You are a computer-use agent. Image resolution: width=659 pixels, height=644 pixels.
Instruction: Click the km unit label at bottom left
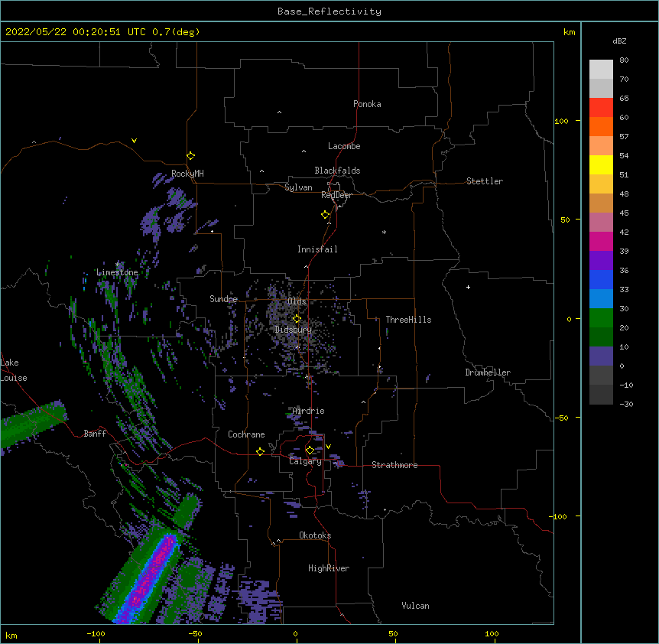(11, 635)
